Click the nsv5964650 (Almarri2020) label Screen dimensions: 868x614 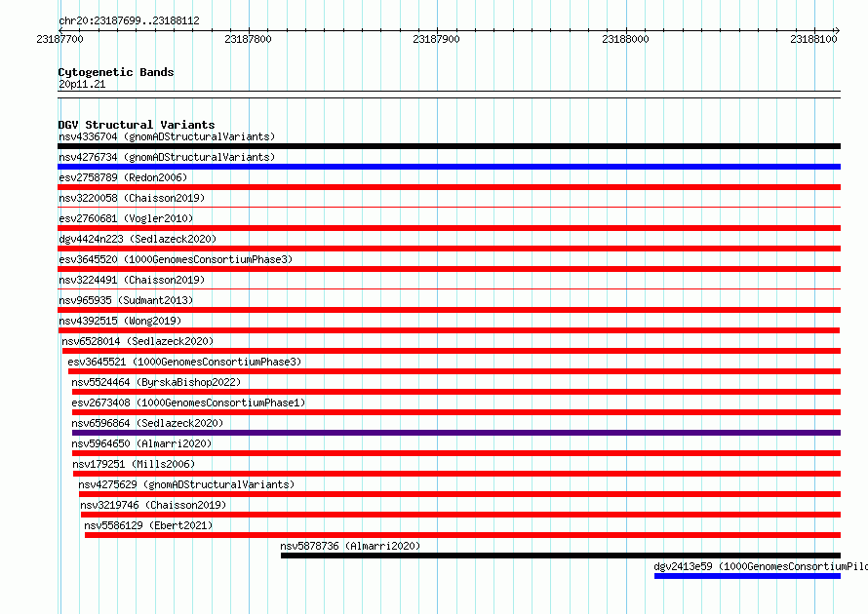(141, 443)
